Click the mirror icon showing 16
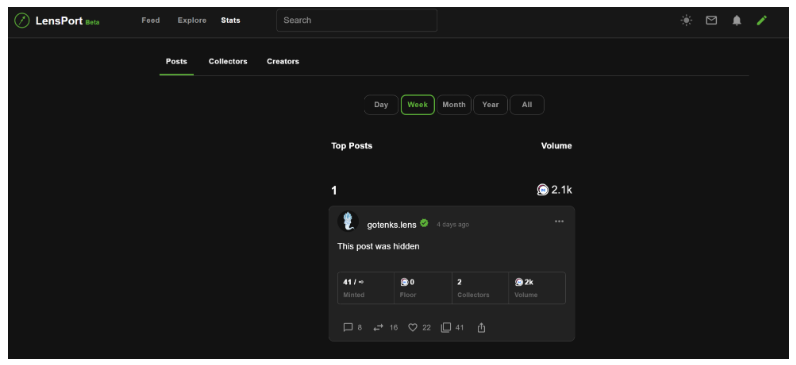This screenshot has width=796, height=365. [x=378, y=327]
